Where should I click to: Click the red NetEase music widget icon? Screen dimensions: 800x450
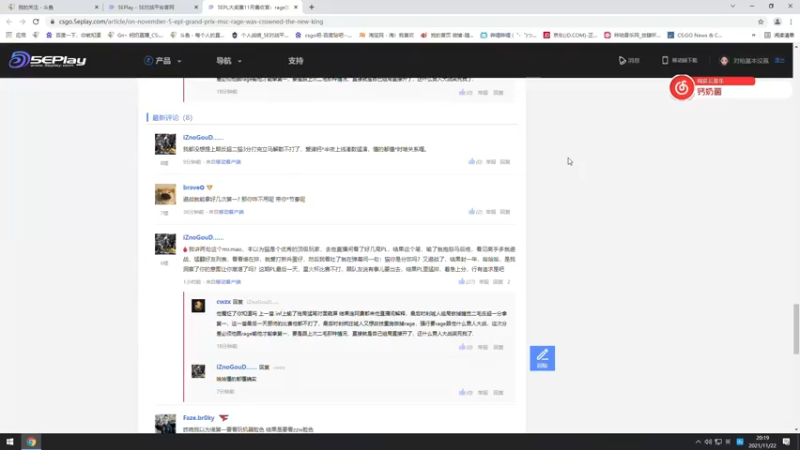(682, 88)
